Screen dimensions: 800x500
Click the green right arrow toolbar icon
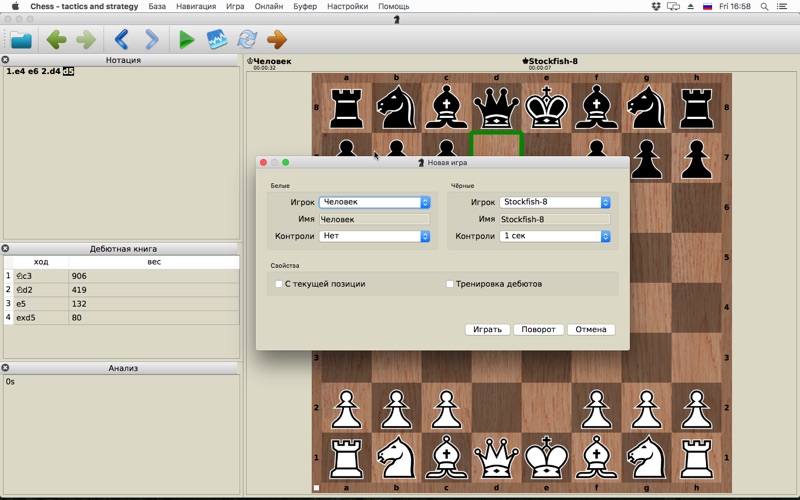pos(86,40)
